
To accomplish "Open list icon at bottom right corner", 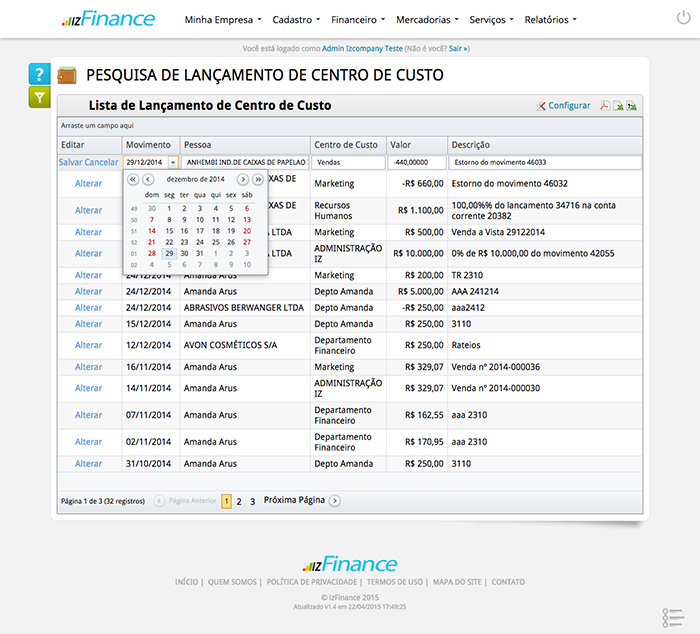I will click(673, 618).
